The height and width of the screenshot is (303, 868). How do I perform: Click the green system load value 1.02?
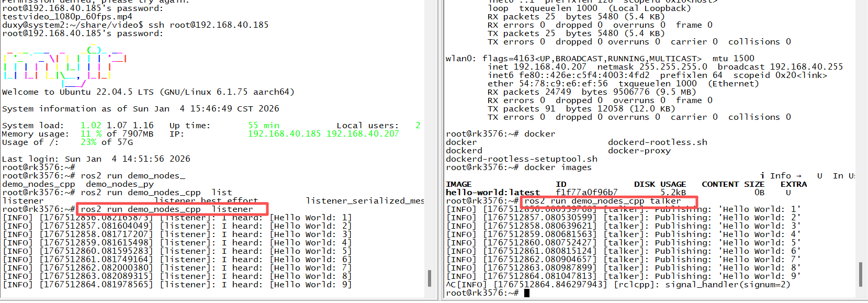click(x=91, y=126)
